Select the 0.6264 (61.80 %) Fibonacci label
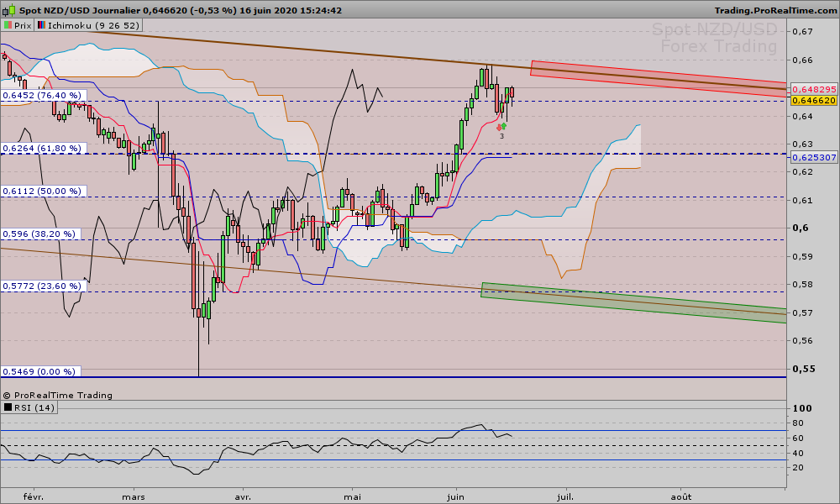This screenshot has width=840, height=504. click(42, 148)
